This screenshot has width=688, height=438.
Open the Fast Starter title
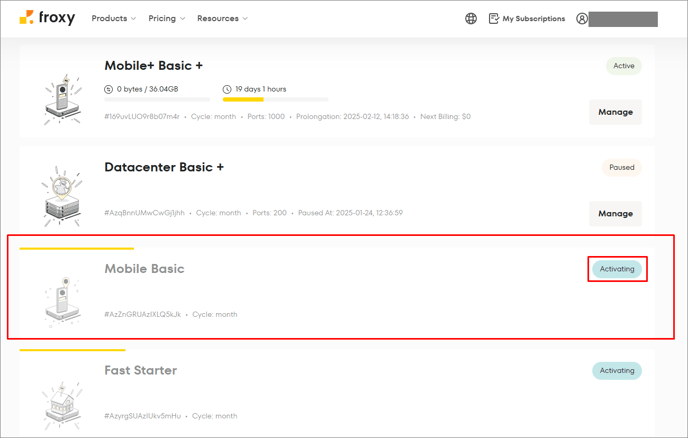point(141,370)
